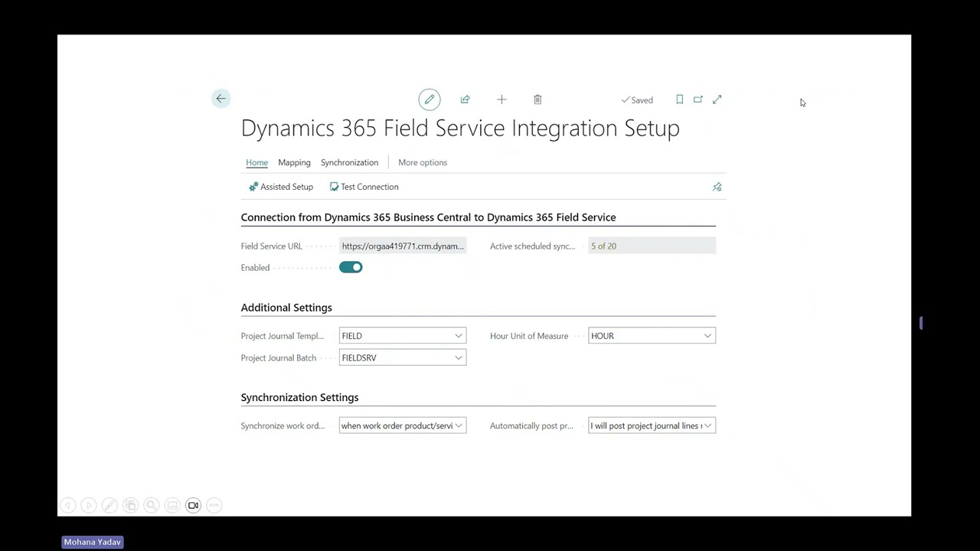980x551 pixels.
Task: Click the Field Service URL label
Action: click(271, 246)
